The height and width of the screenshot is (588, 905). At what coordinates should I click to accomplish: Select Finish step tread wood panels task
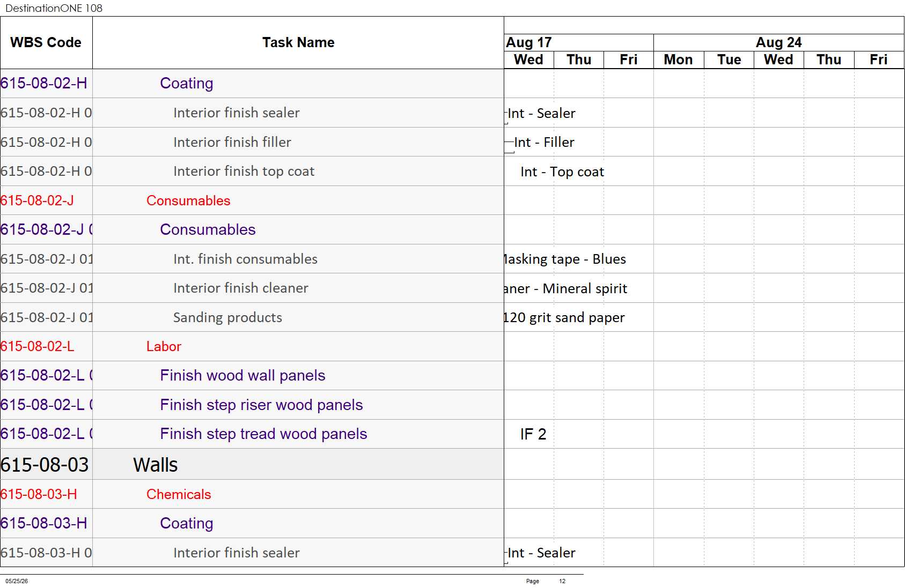point(263,434)
